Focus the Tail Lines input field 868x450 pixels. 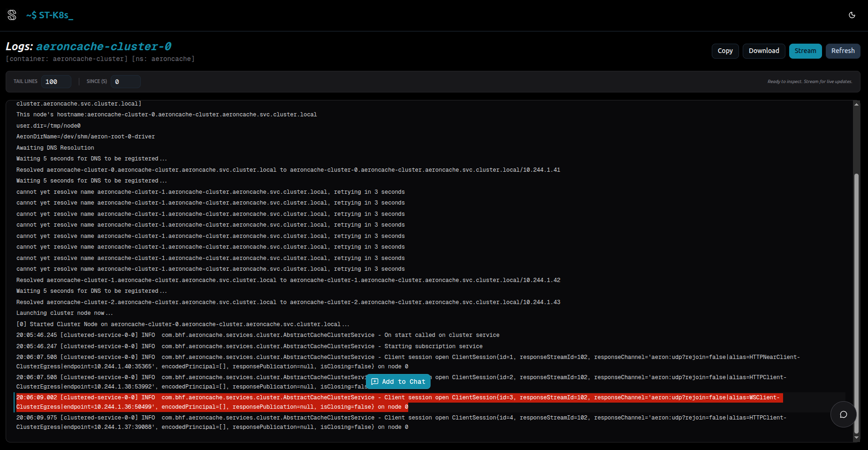(x=56, y=82)
